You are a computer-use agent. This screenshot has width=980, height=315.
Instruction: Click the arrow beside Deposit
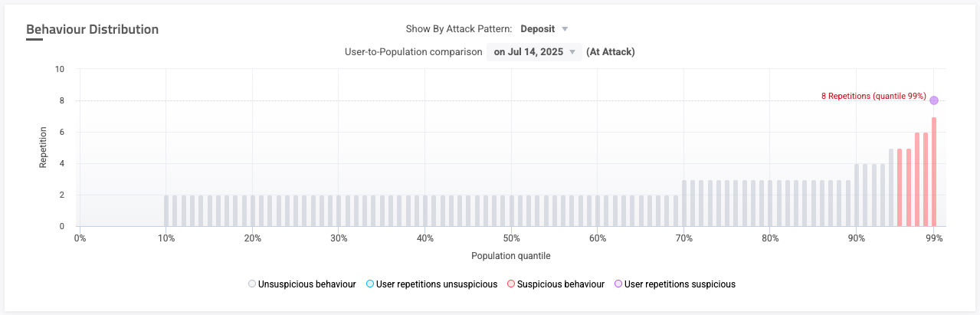[x=565, y=29]
